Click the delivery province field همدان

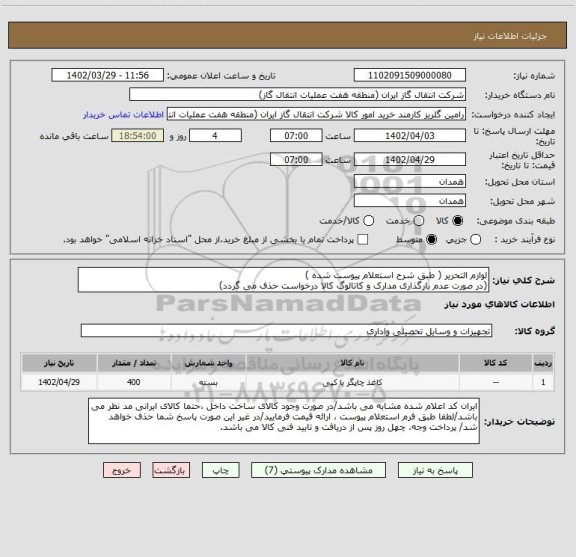410,182
